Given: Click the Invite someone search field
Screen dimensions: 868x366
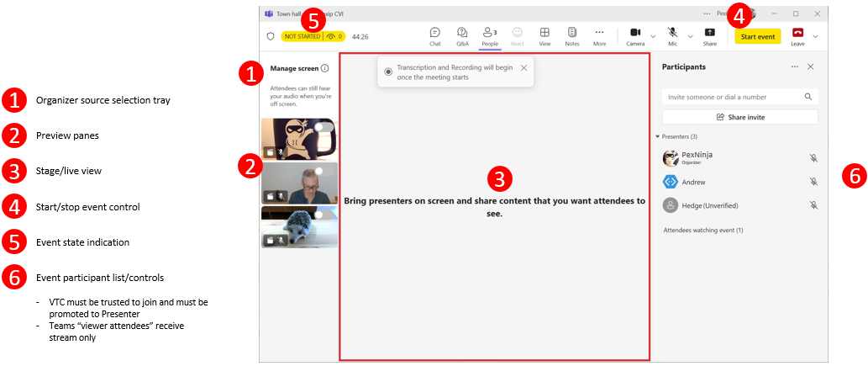Looking at the screenshot, I should click(x=731, y=97).
